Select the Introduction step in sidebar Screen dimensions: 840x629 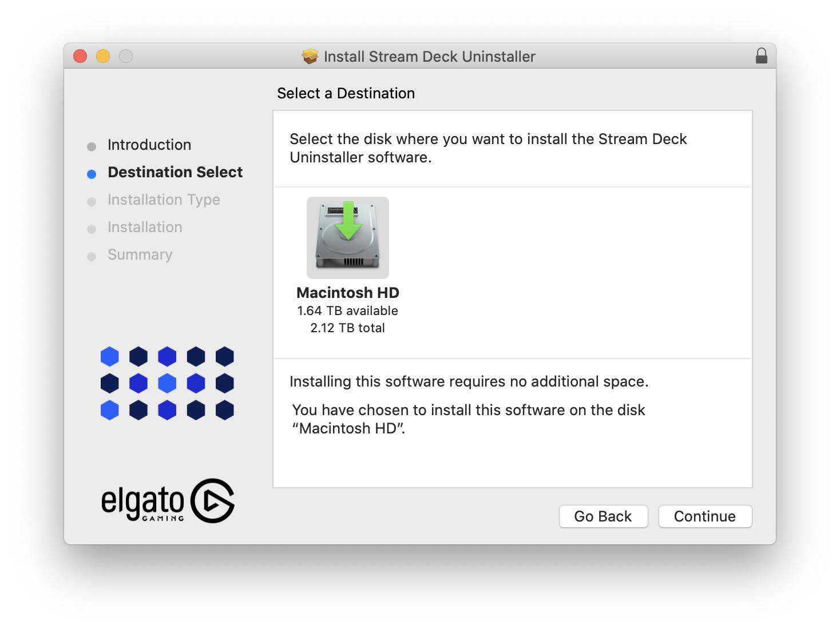tap(149, 145)
